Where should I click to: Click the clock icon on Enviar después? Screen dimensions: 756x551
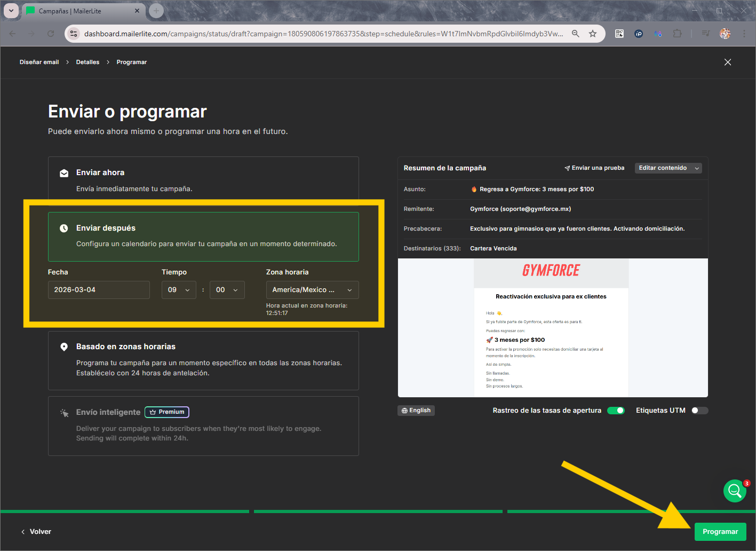(64, 227)
